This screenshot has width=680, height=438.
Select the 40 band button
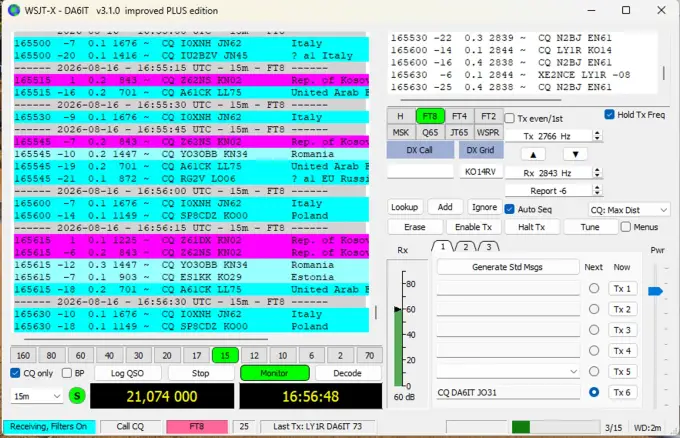coord(109,356)
